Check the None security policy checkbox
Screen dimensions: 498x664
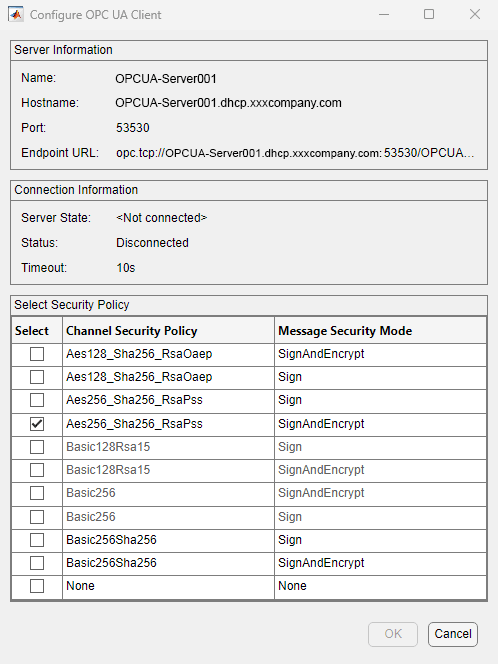click(x=37, y=586)
